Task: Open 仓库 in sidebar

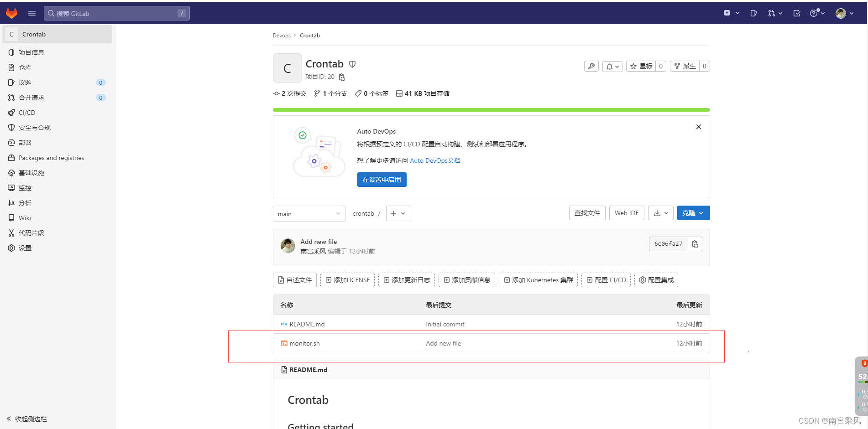Action: pyautogui.click(x=57, y=67)
